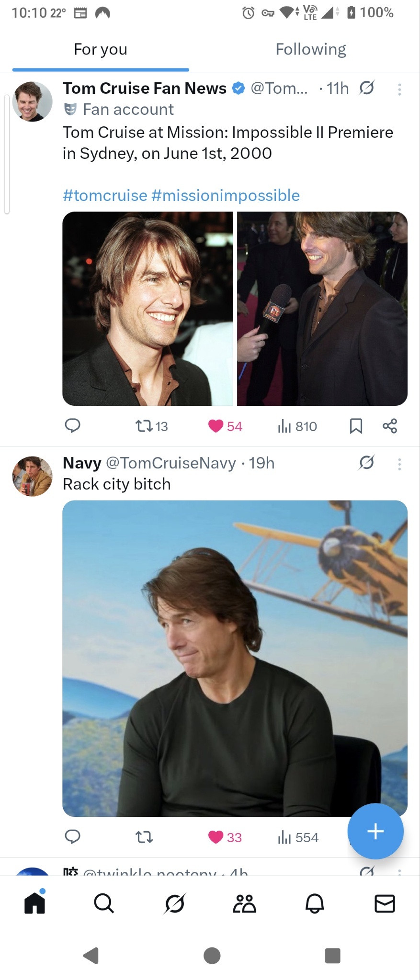The height and width of the screenshot is (980, 420).
Task: Open the #missionimpossible hashtag
Action: click(226, 195)
